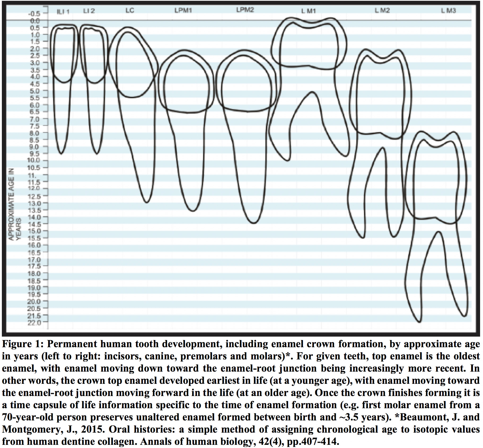The image size is (483, 448).
Task: Click the 22.0 age axis tick label
Action: pos(34,323)
